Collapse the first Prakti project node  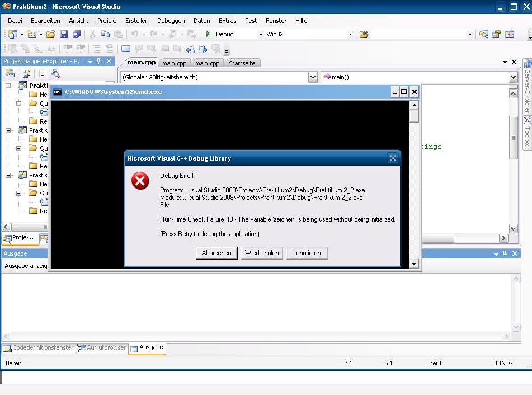click(x=8, y=86)
